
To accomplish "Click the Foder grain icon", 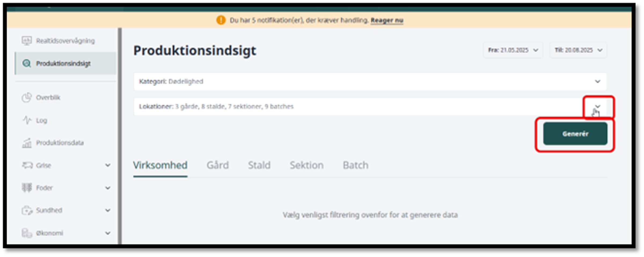I will (27, 188).
